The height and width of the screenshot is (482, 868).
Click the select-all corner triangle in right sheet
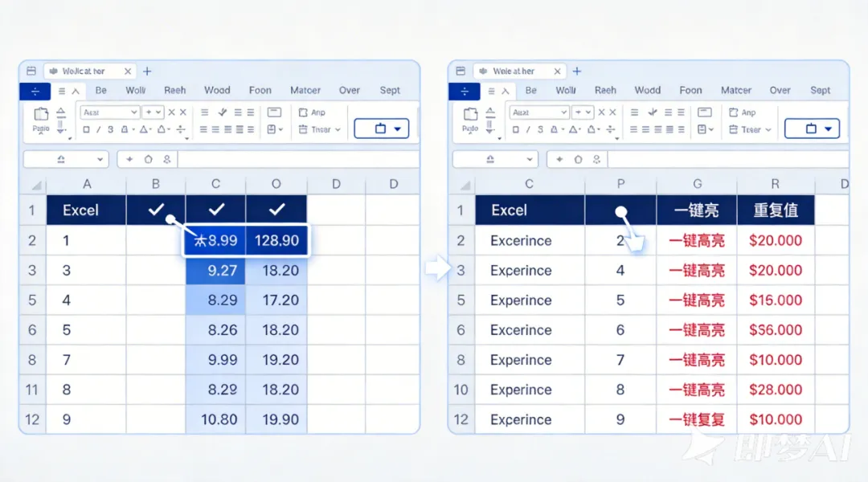point(465,185)
